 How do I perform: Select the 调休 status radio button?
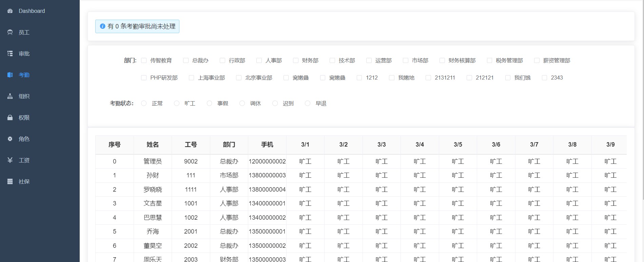[242, 103]
